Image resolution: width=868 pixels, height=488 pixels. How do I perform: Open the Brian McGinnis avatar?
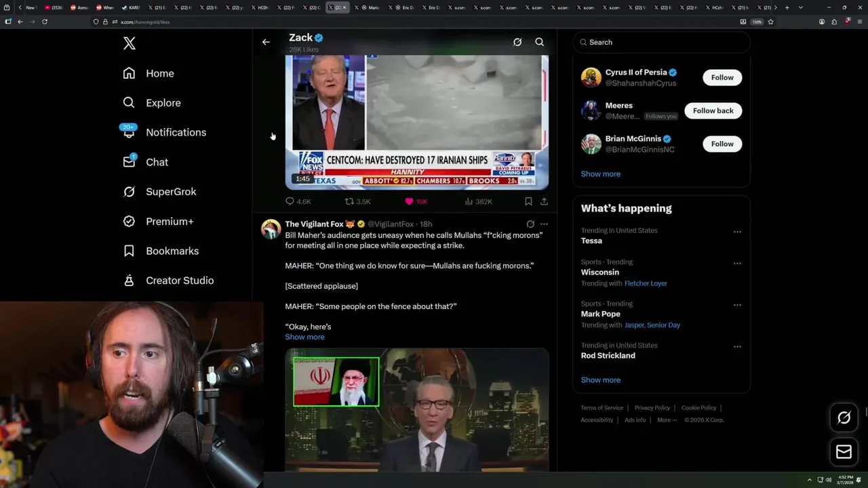click(x=591, y=144)
